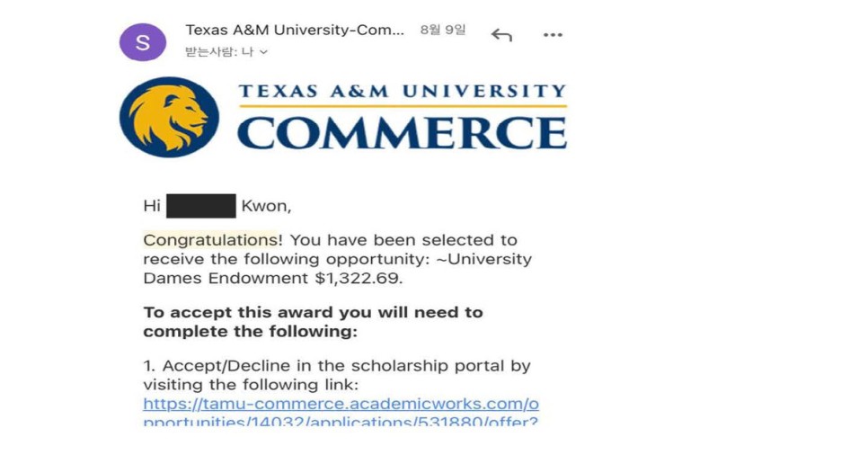
Task: Tap the COMMERCE wordmark in the banner
Action: pos(403,133)
